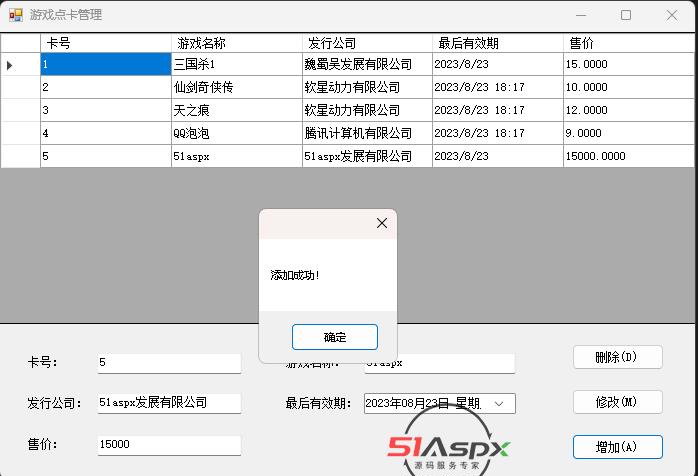
Task: Select the date cell in QQ泡泡 row
Action: click(498, 133)
